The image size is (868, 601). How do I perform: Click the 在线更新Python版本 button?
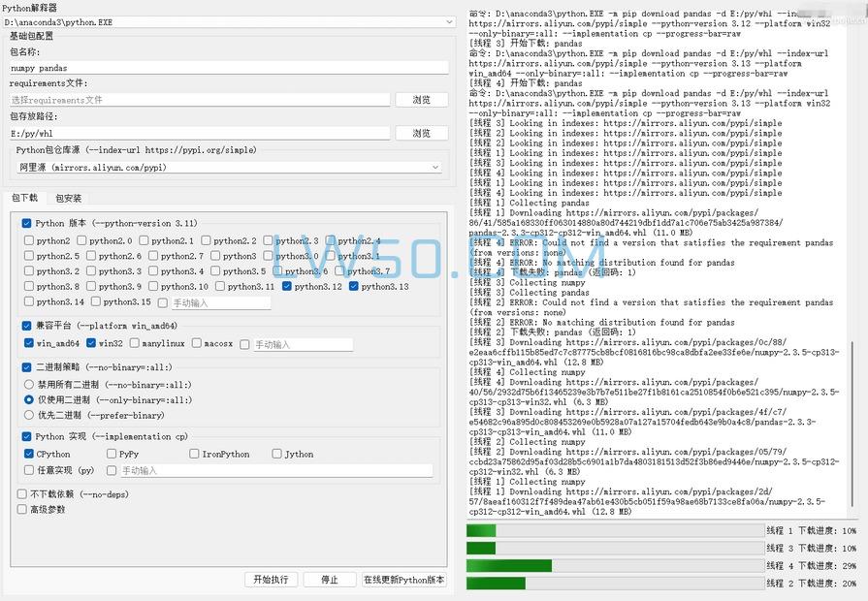tap(403, 580)
